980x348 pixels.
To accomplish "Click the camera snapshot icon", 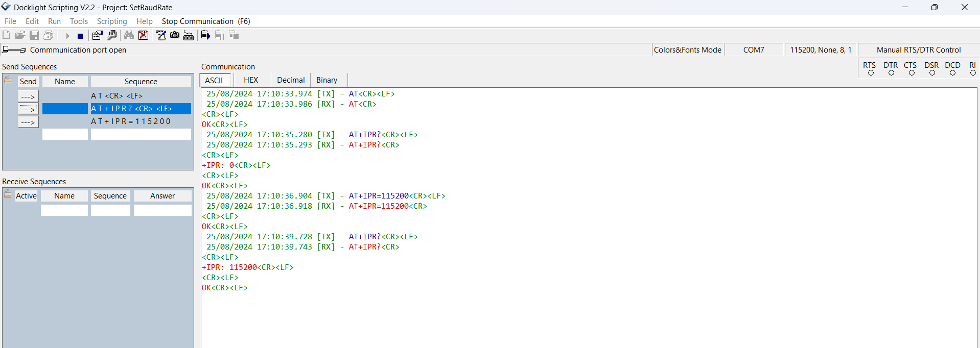I will point(175,35).
